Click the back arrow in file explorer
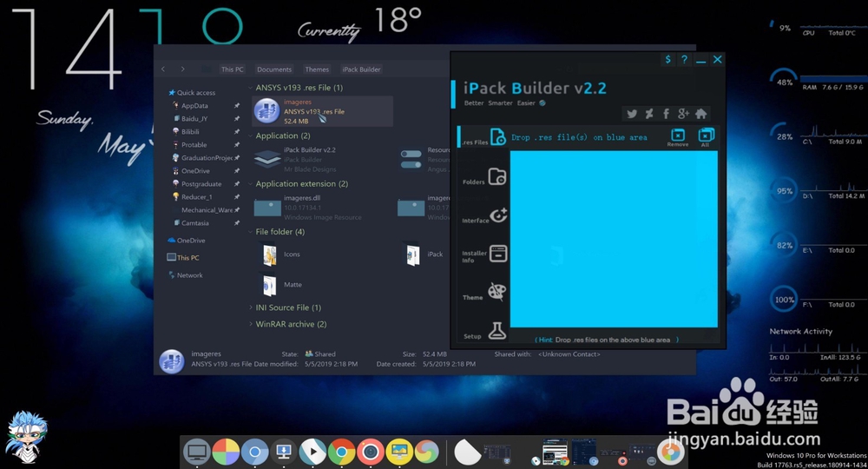This screenshot has height=469, width=868. pos(163,69)
